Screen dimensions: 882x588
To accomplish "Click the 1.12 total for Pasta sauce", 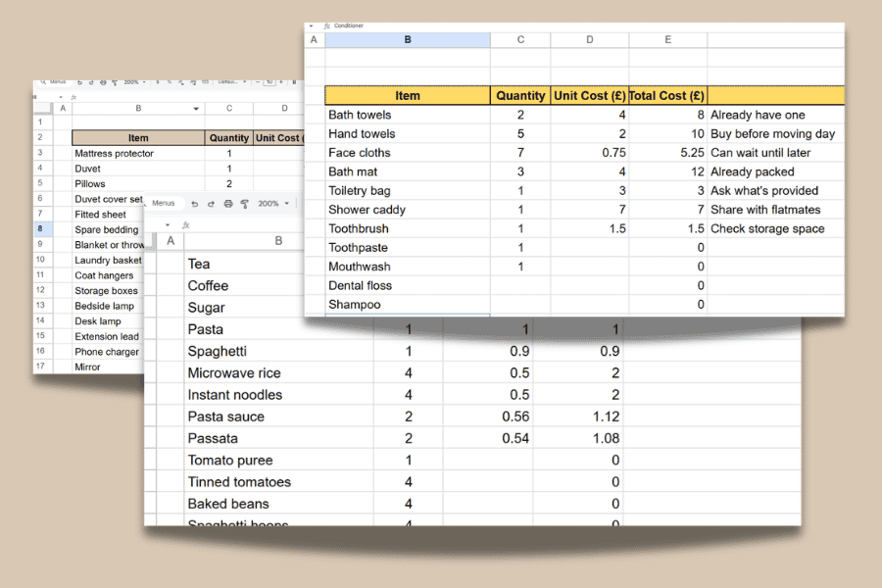I will [577, 416].
